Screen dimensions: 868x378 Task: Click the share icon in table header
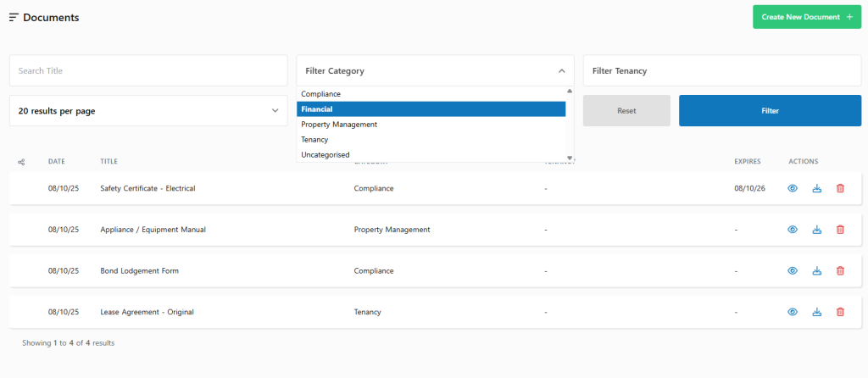pos(21,161)
